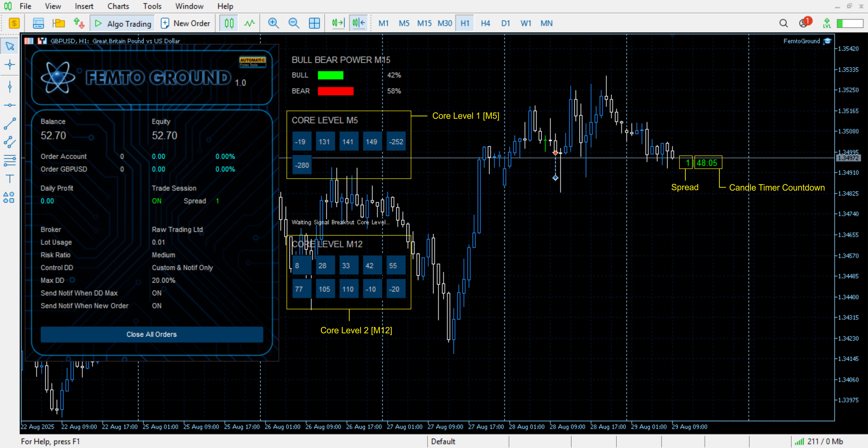This screenshot has width=868, height=448.
Task: Click the Raw Trading Ltd broker name
Action: [177, 229]
